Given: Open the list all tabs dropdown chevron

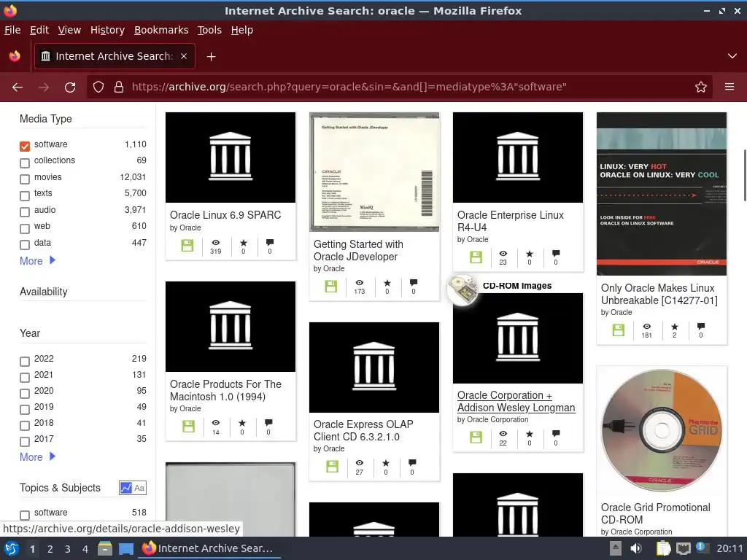Looking at the screenshot, I should (732, 56).
